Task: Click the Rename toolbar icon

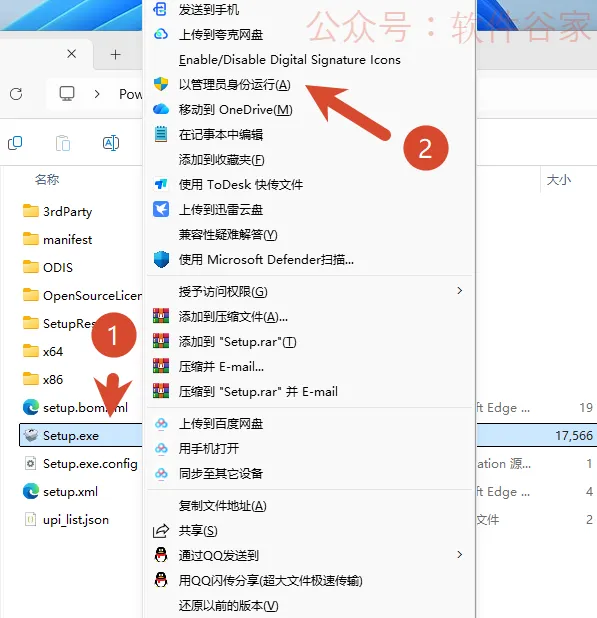Action: [111, 143]
